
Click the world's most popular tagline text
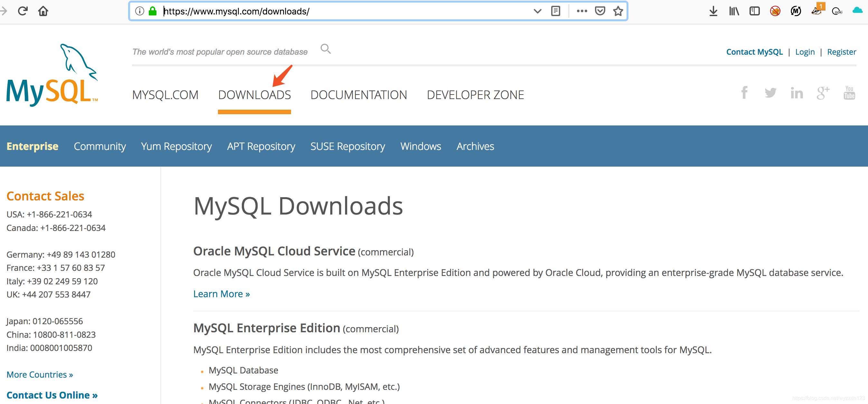[220, 52]
